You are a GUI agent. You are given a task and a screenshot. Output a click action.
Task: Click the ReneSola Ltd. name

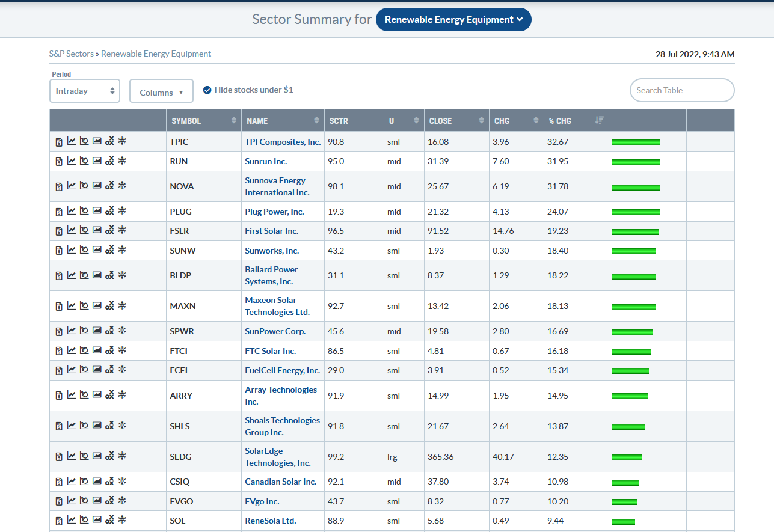(271, 521)
